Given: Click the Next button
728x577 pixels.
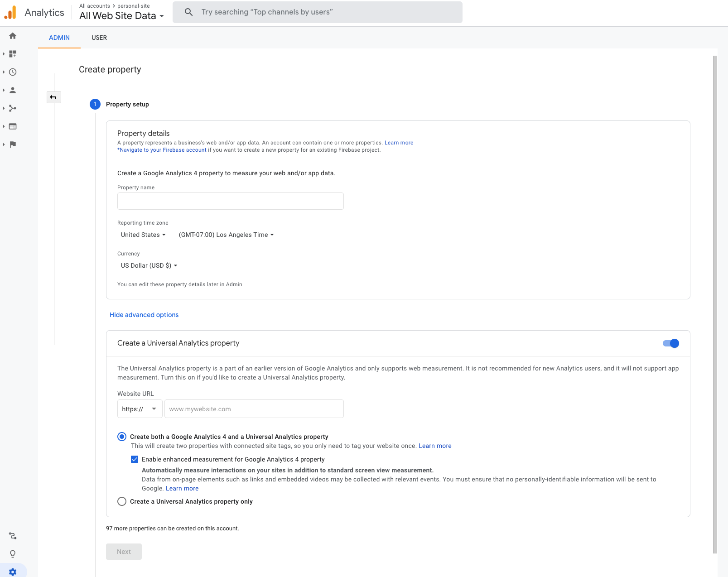Looking at the screenshot, I should point(124,552).
